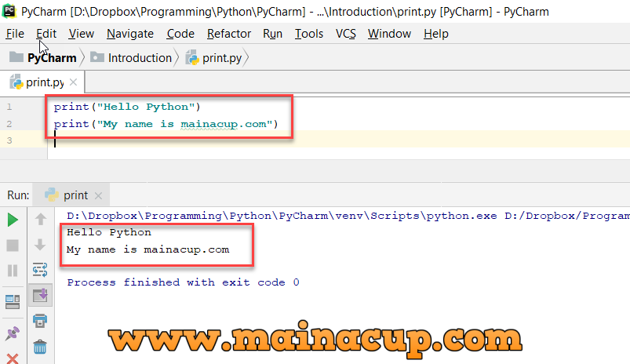Image resolution: width=630 pixels, height=364 pixels.
Task: Open the Refactor menu
Action: [x=229, y=34]
